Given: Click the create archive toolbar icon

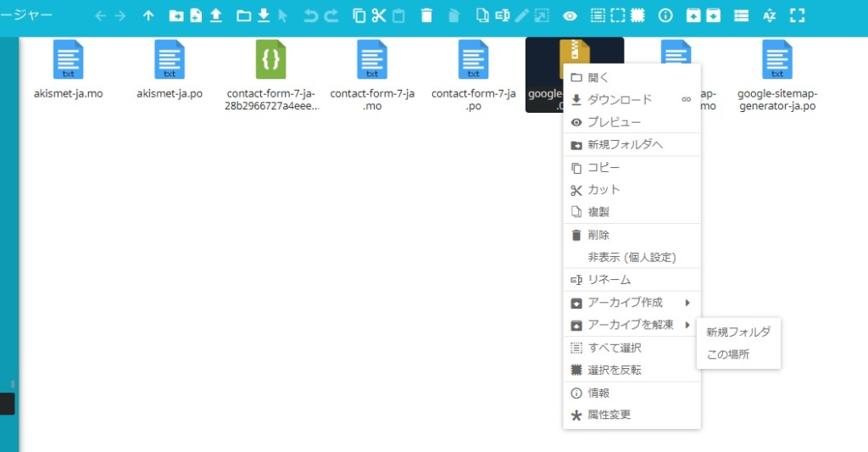Looking at the screenshot, I should pos(714,16).
